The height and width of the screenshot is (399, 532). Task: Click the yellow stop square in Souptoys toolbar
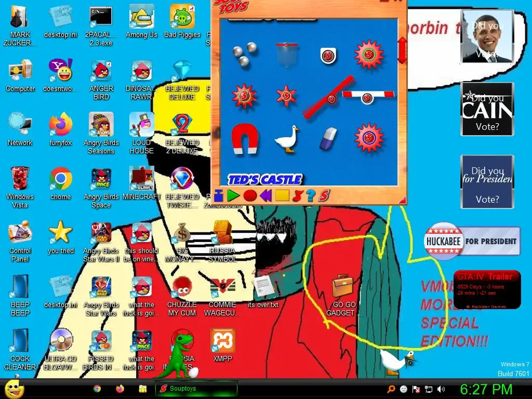coord(282,195)
